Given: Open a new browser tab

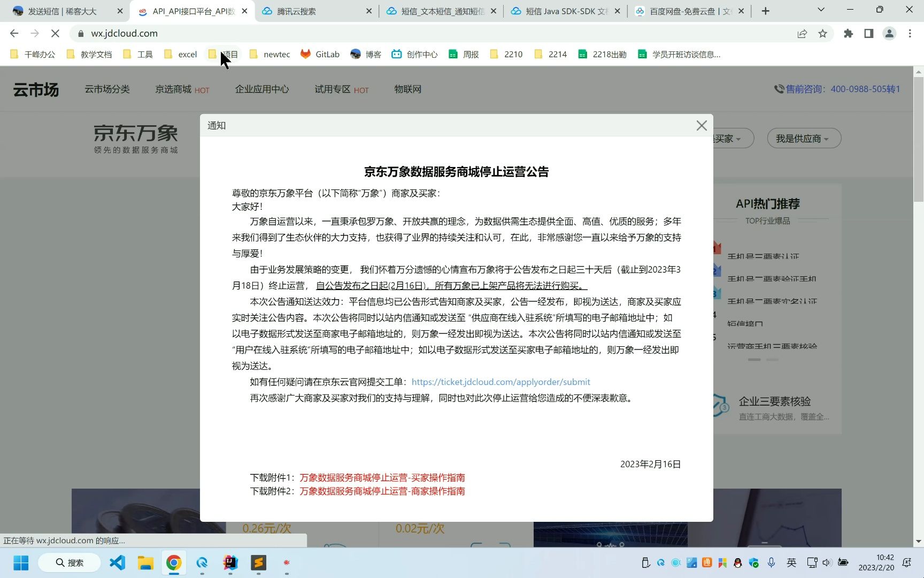Looking at the screenshot, I should [765, 11].
